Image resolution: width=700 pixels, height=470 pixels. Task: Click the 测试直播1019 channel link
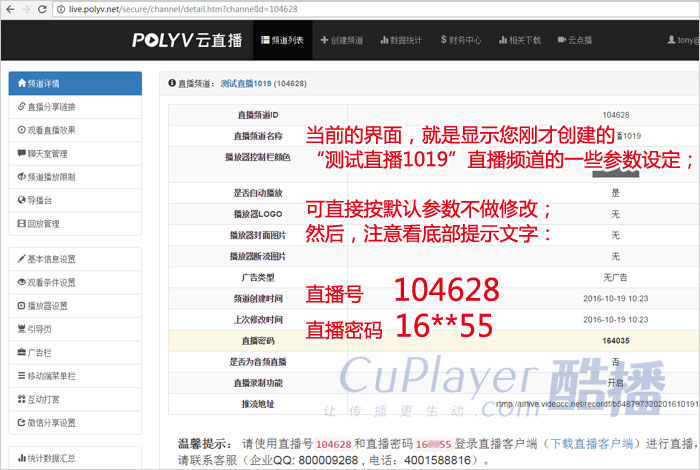pos(246,83)
